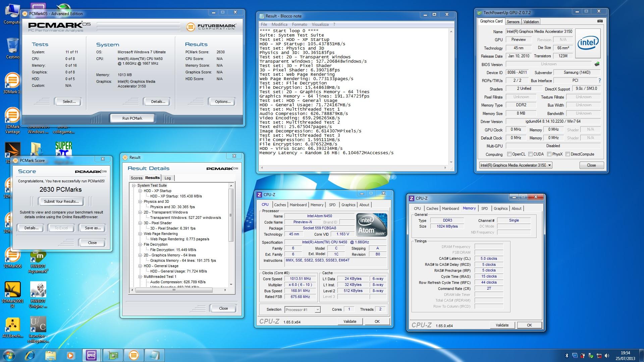Click the camera screenshot icon in GPU-Z

click(600, 21)
